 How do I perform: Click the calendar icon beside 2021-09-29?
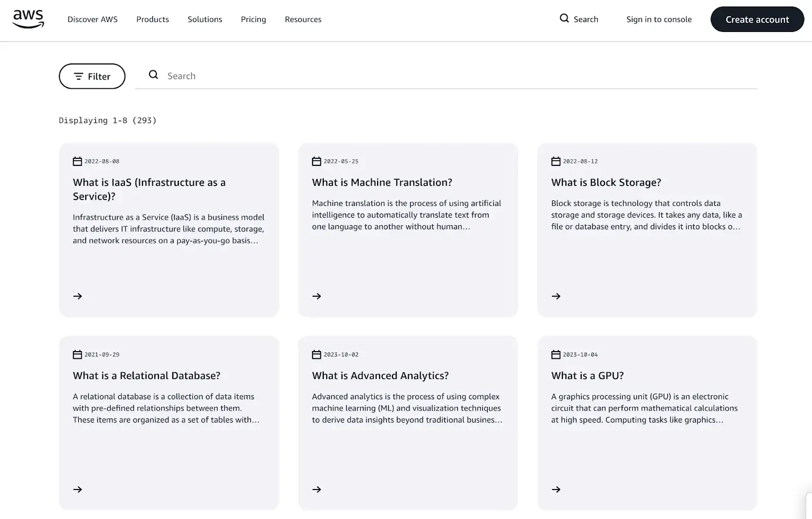77,355
